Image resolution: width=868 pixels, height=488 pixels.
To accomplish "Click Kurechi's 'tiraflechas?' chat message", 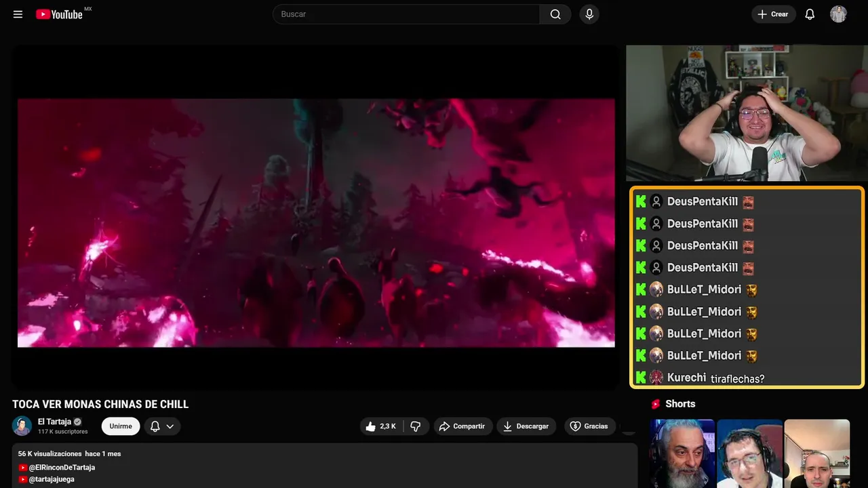I will coord(737,379).
